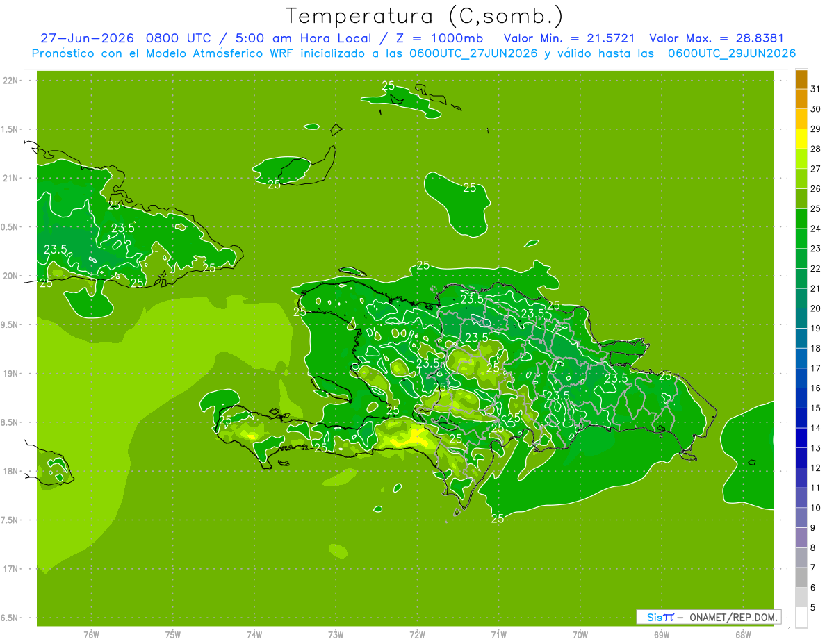Click the title "Temperatura (C,somb.)"

tap(424, 16)
